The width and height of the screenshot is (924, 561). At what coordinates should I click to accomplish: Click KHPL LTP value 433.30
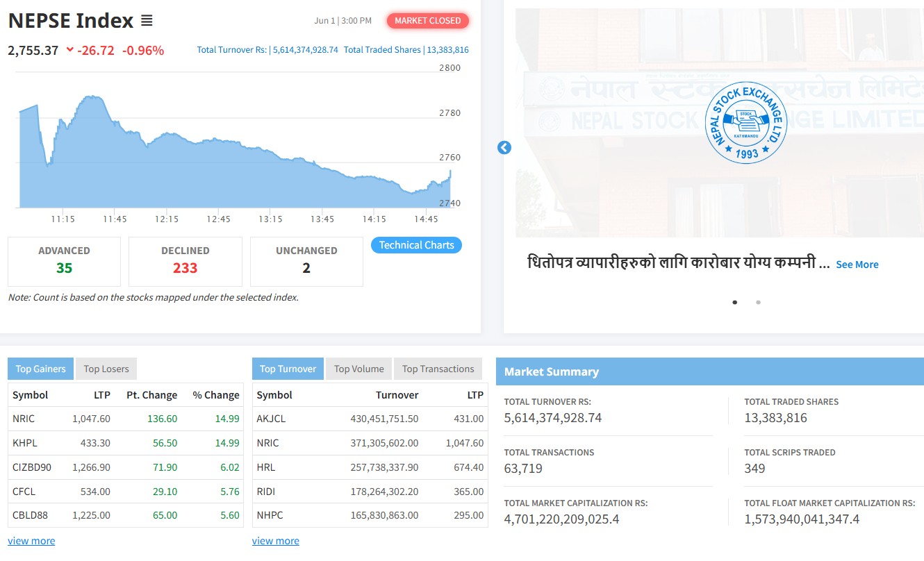pos(95,443)
